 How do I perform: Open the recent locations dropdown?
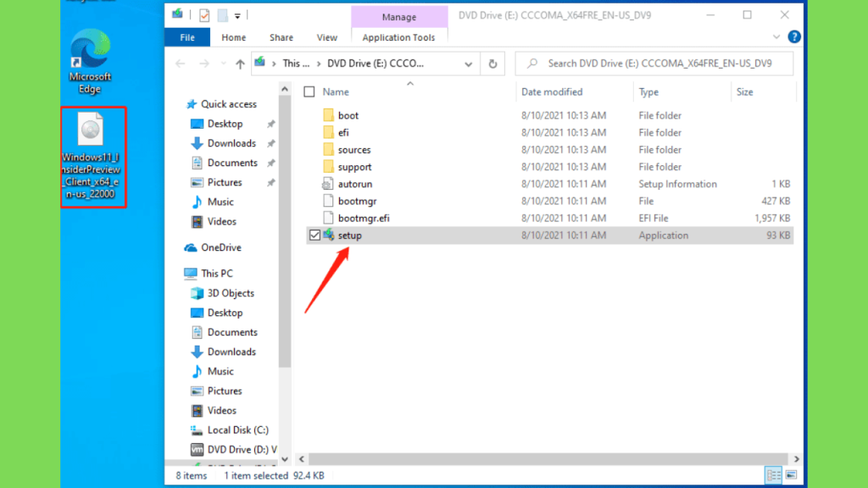point(223,64)
